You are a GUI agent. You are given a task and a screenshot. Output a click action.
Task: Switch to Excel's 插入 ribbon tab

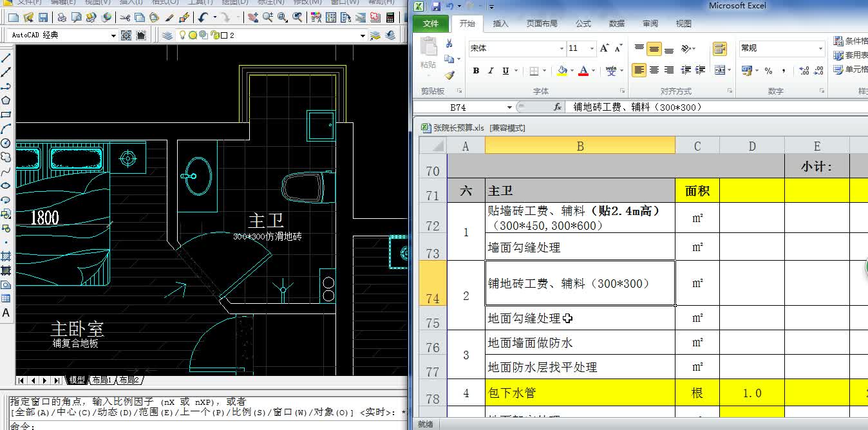click(501, 23)
